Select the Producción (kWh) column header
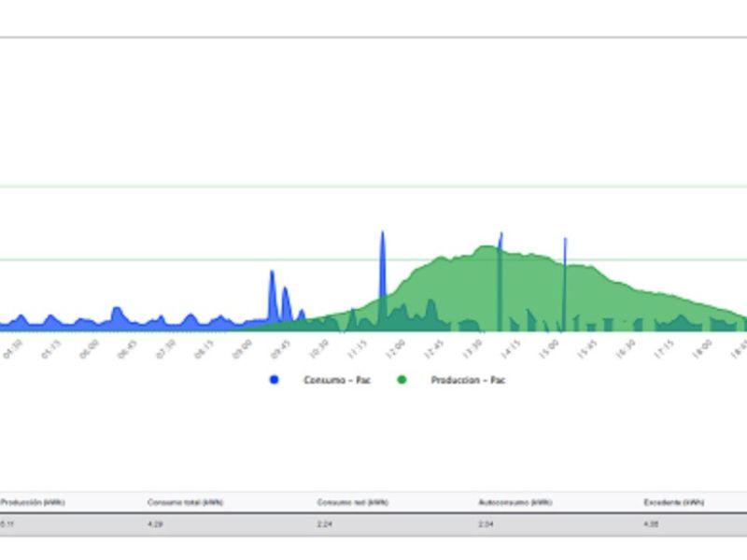Screen dimensions: 747x560 click(33, 502)
